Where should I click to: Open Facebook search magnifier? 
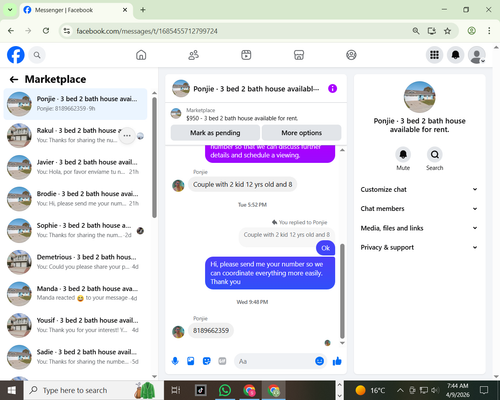[37, 55]
